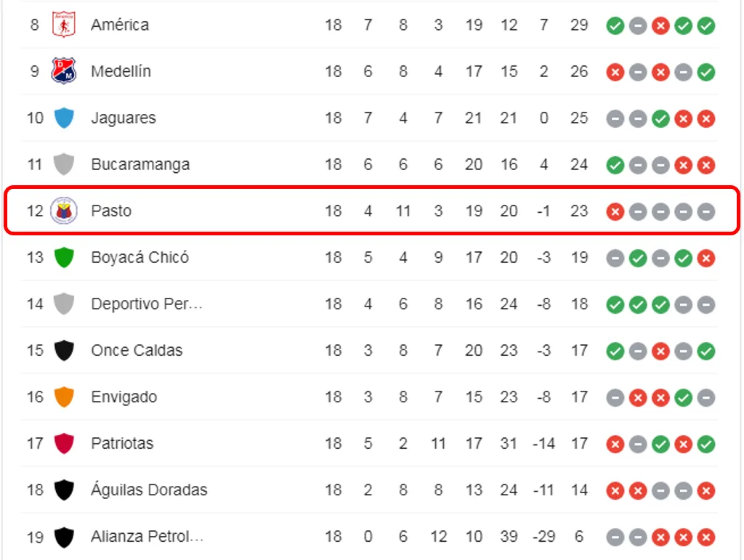
Task: Click Alianza Petrolera's last red loss icon
Action: click(706, 537)
